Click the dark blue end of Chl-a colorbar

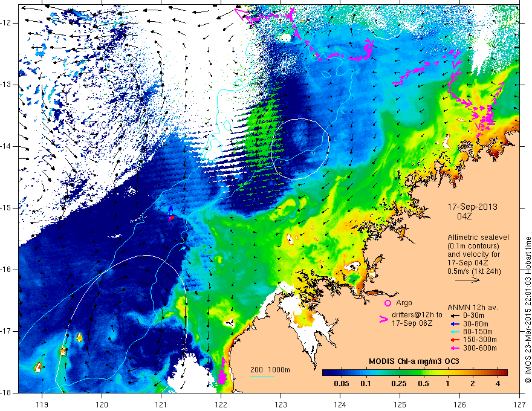pyautogui.click(x=325, y=373)
